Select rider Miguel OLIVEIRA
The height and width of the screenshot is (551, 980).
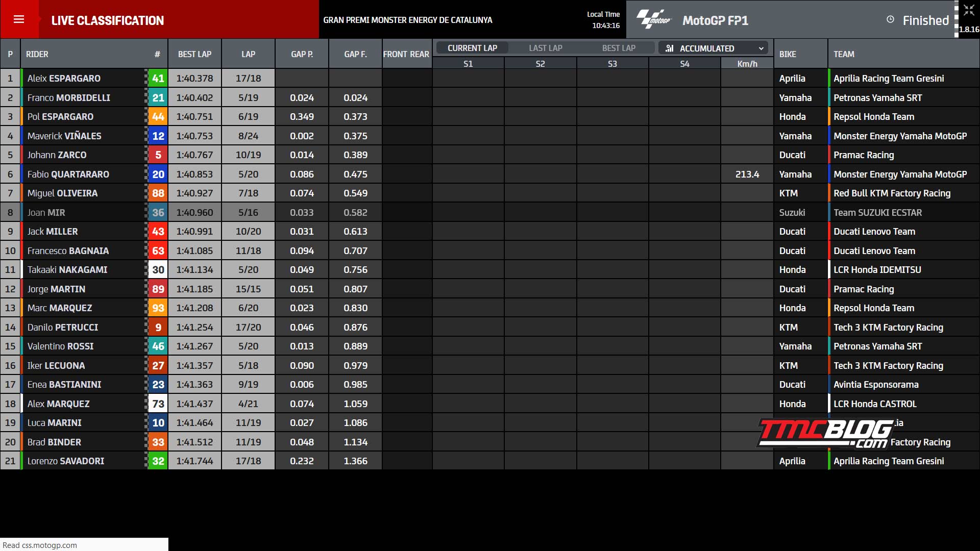point(62,193)
